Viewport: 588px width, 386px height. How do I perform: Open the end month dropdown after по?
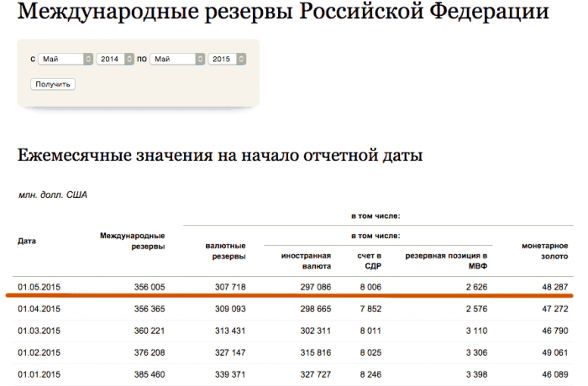pos(177,59)
